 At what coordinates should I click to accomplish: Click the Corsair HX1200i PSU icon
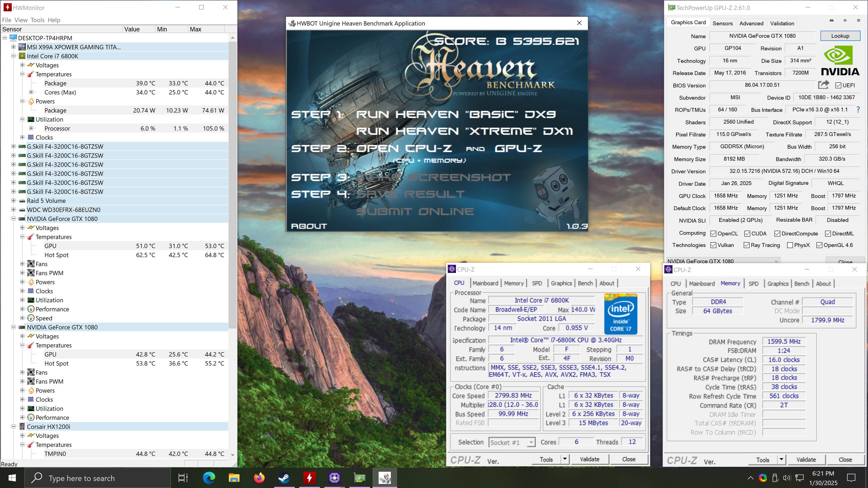pos(22,426)
